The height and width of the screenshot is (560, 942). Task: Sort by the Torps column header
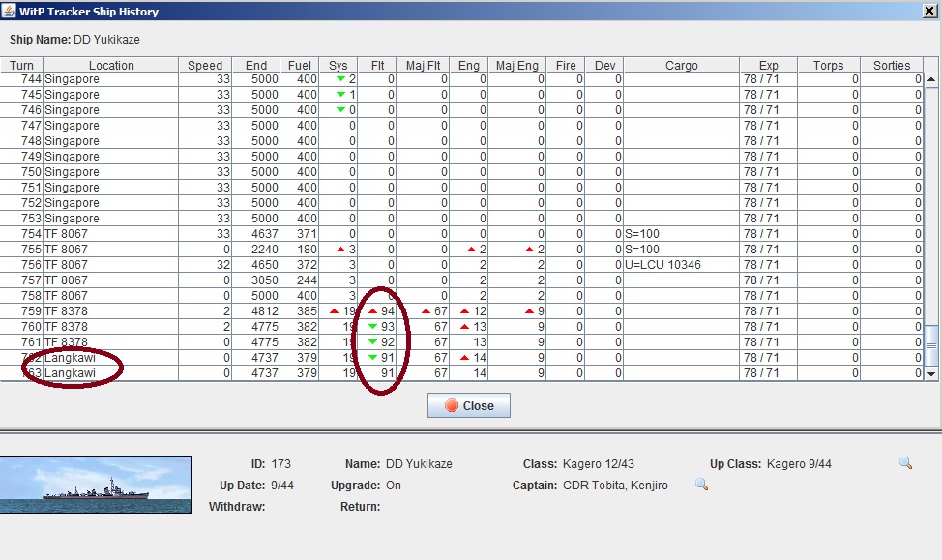click(829, 65)
